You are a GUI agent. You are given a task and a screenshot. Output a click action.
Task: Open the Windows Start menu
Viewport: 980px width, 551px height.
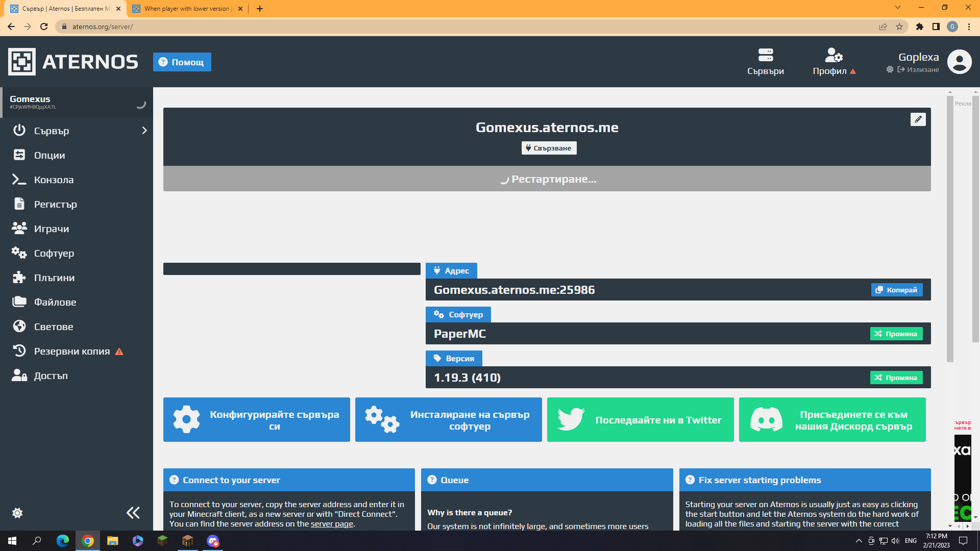point(12,541)
